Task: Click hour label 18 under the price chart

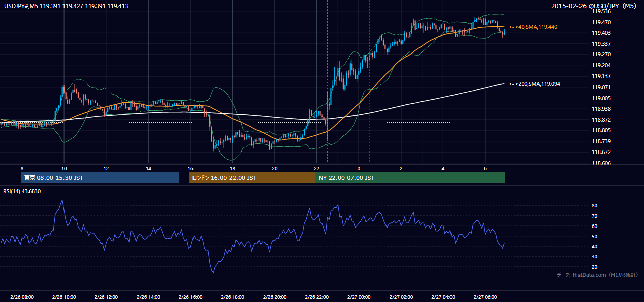Action: tap(232, 168)
